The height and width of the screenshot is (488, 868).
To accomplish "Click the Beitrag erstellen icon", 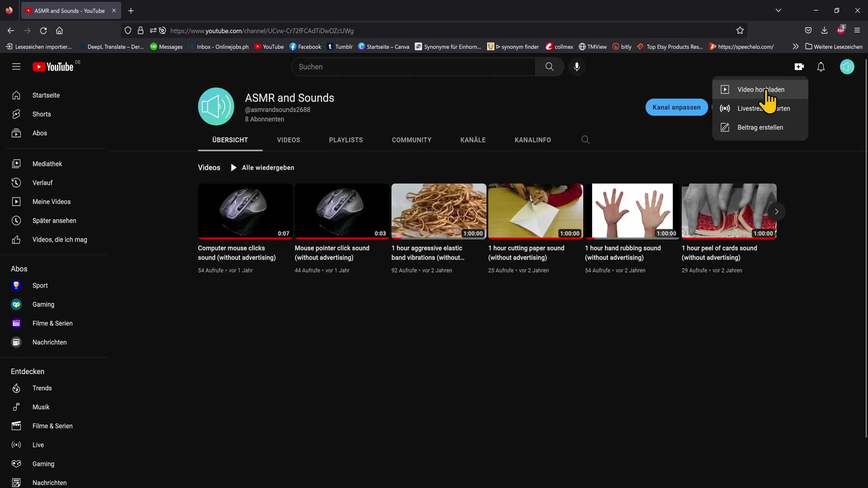I will [726, 127].
